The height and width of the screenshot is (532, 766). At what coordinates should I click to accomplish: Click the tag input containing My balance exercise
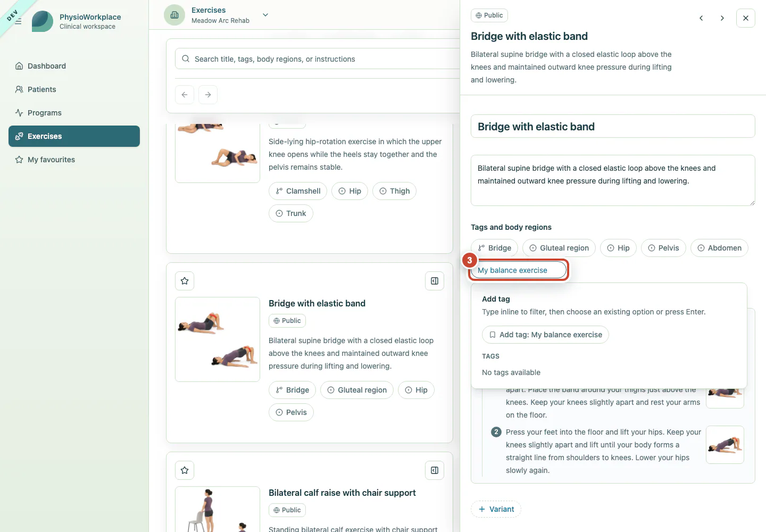pyautogui.click(x=519, y=270)
